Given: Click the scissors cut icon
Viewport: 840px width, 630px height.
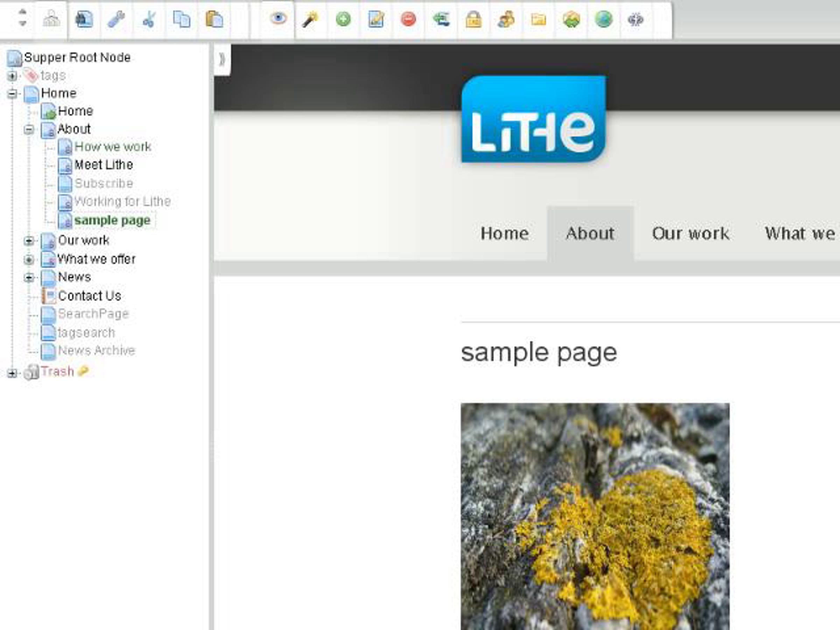Looking at the screenshot, I should [149, 19].
